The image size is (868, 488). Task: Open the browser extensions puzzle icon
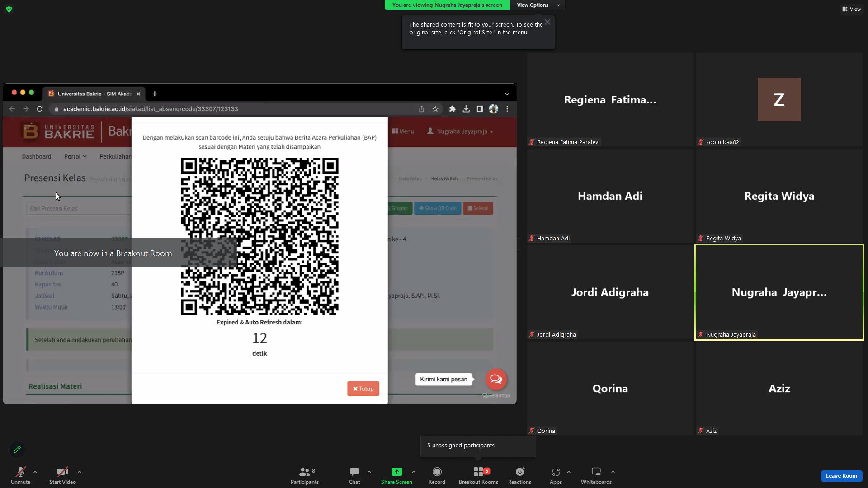[x=452, y=109]
